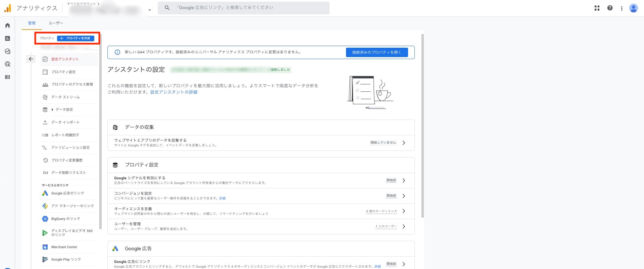Click the Analytics logo
The width and height of the screenshot is (644, 269).
click(x=7, y=8)
